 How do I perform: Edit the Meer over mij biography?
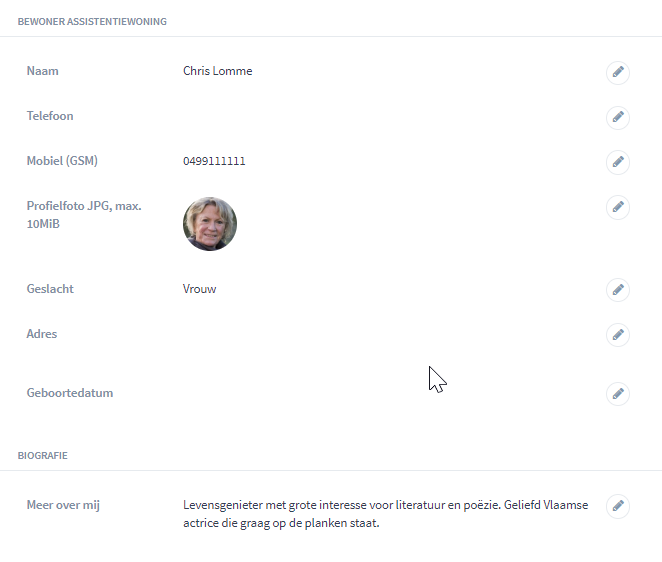[x=618, y=506]
